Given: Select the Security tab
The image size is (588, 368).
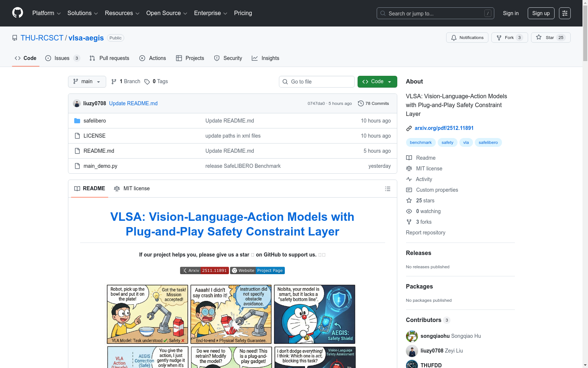Looking at the screenshot, I should click(228, 58).
